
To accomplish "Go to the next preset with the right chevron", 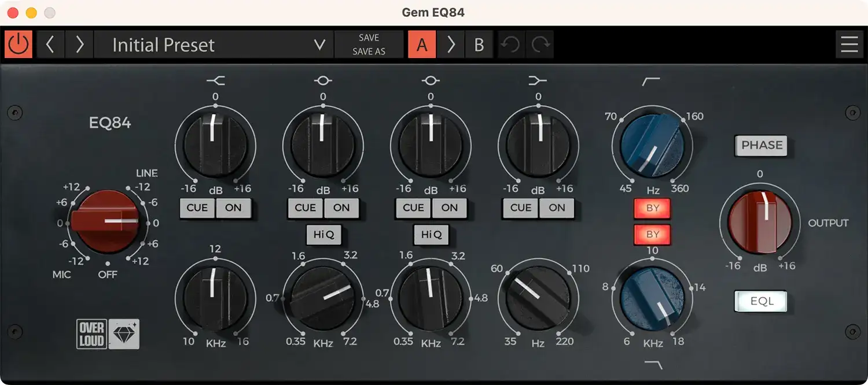I will (79, 44).
